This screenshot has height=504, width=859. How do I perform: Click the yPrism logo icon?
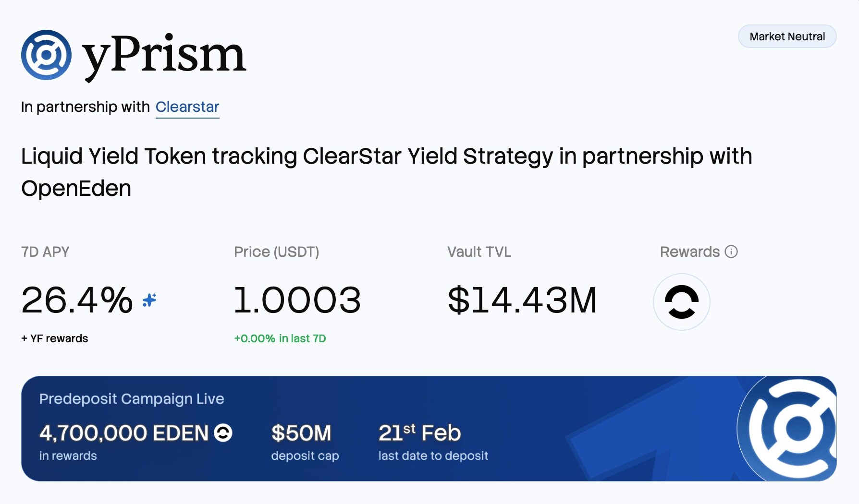pyautogui.click(x=47, y=55)
